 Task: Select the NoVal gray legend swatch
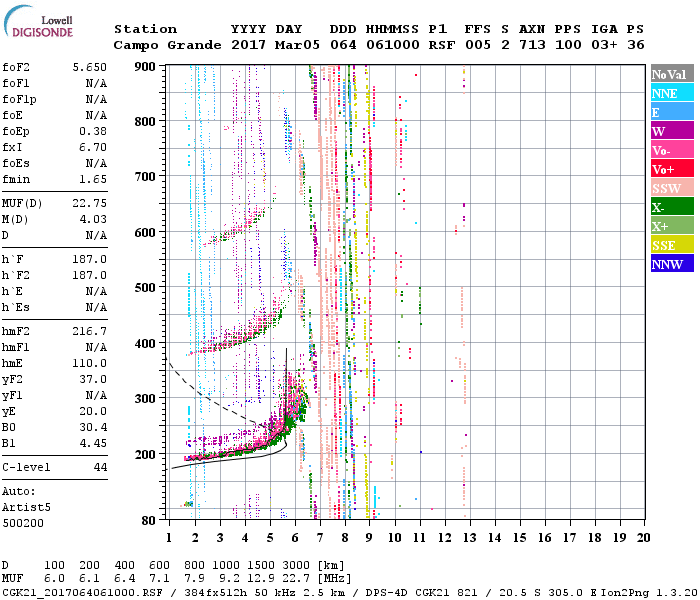coord(672,74)
